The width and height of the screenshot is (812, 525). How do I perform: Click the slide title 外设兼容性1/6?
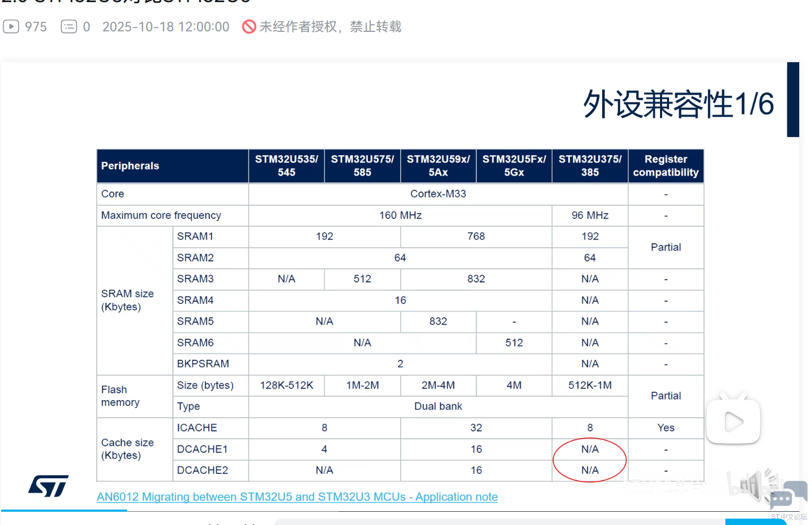678,104
